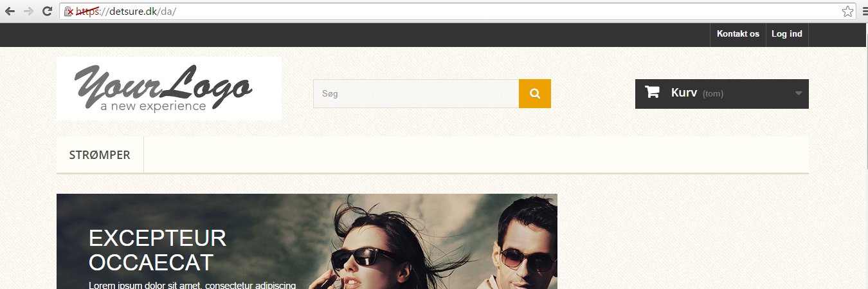The width and height of the screenshot is (868, 289).
Task: Go to the Log ind page
Action: point(786,34)
